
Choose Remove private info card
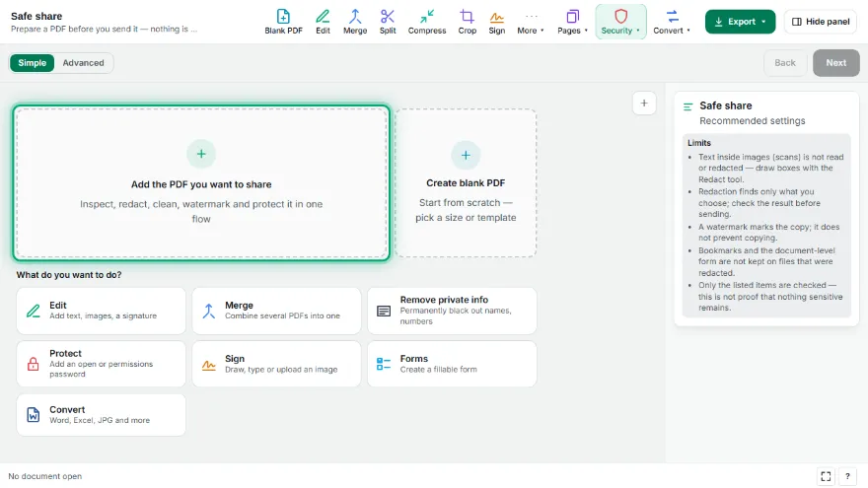(x=453, y=311)
